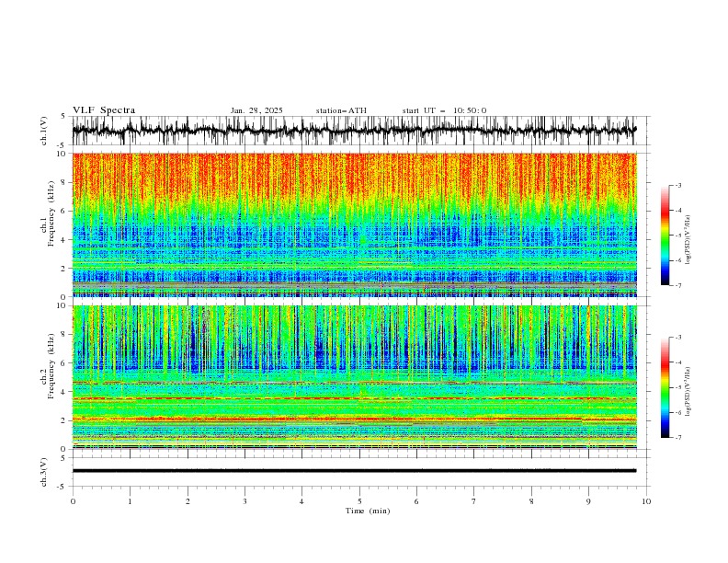Click the time axis tick label "3"

pyautogui.click(x=245, y=501)
